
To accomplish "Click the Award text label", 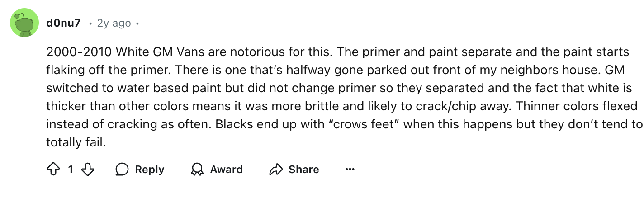I will click(x=227, y=170).
